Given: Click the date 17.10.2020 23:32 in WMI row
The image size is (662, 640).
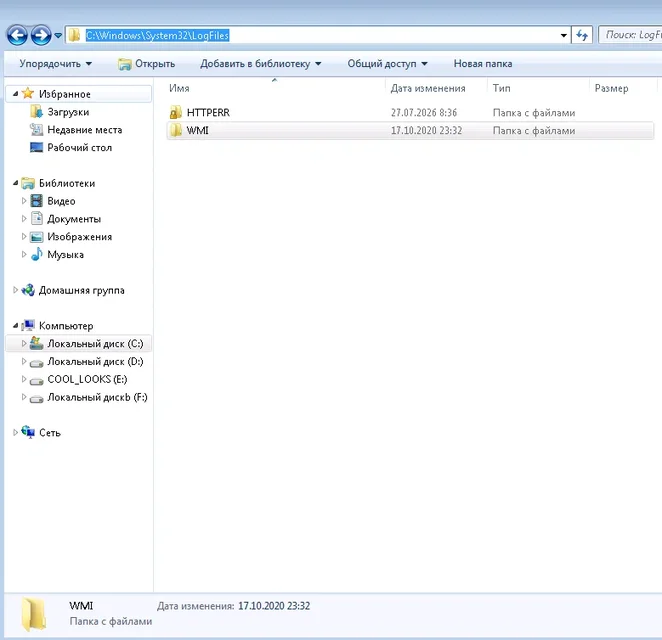Looking at the screenshot, I should click(x=426, y=130).
